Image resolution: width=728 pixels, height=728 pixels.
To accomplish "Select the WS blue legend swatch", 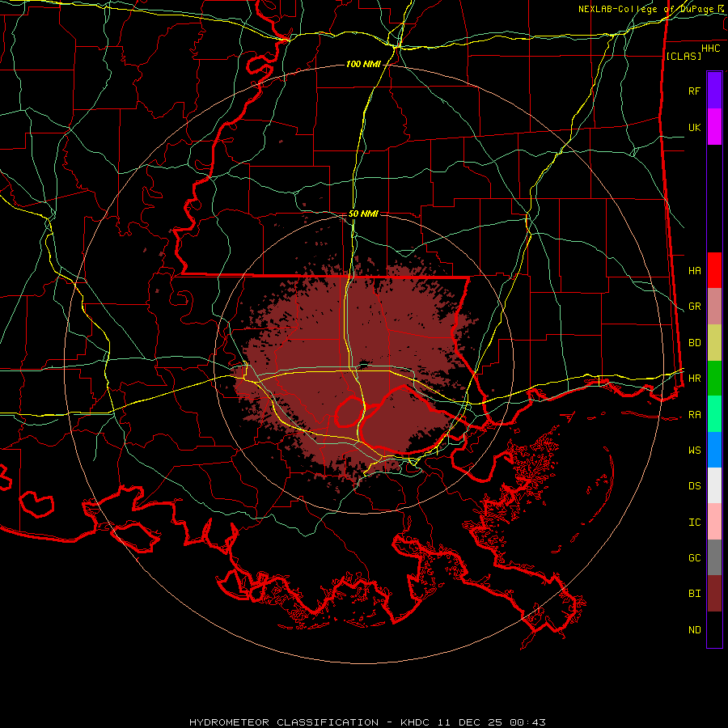I will point(714,450).
